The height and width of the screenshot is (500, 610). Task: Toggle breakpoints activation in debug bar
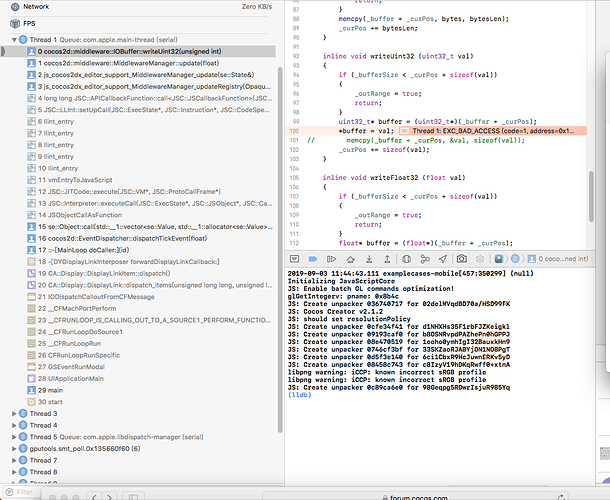pyautogui.click(x=313, y=259)
